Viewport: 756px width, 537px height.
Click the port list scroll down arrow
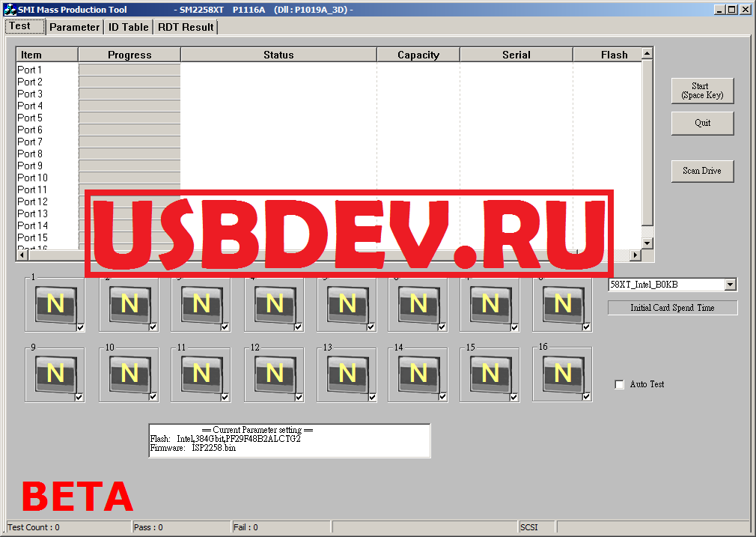click(x=647, y=243)
